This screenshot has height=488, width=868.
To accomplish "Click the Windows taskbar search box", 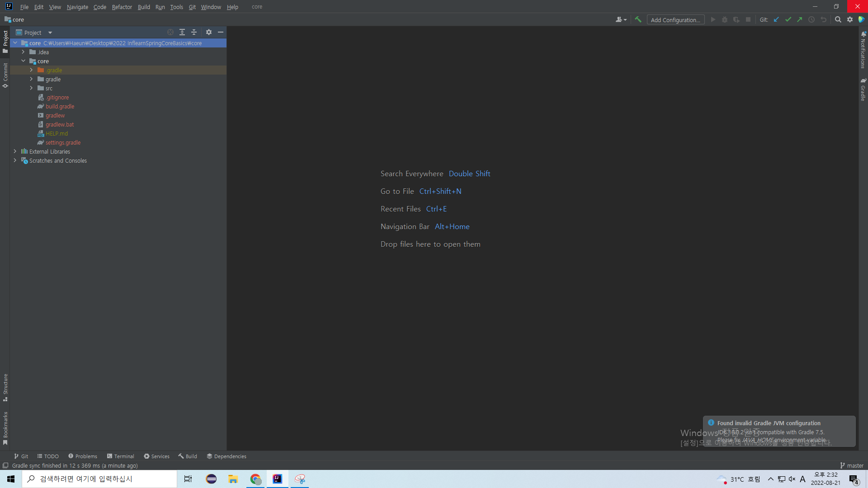I will click(99, 479).
